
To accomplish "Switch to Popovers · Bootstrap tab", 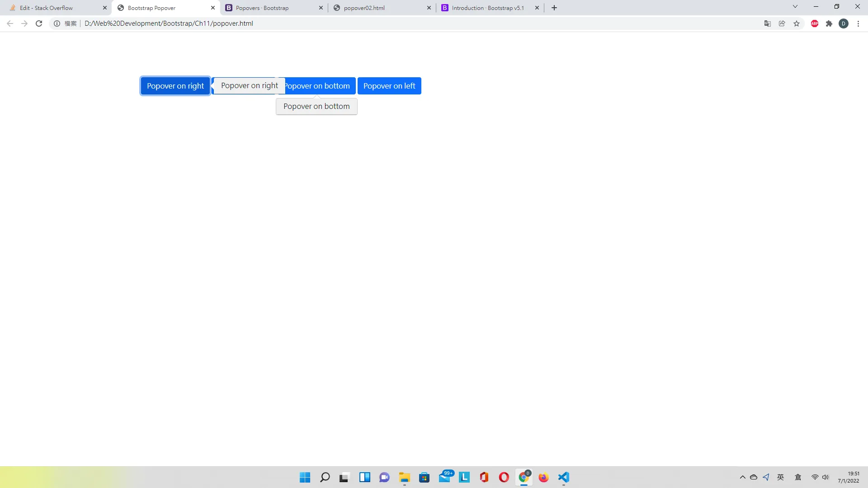I will click(x=262, y=8).
